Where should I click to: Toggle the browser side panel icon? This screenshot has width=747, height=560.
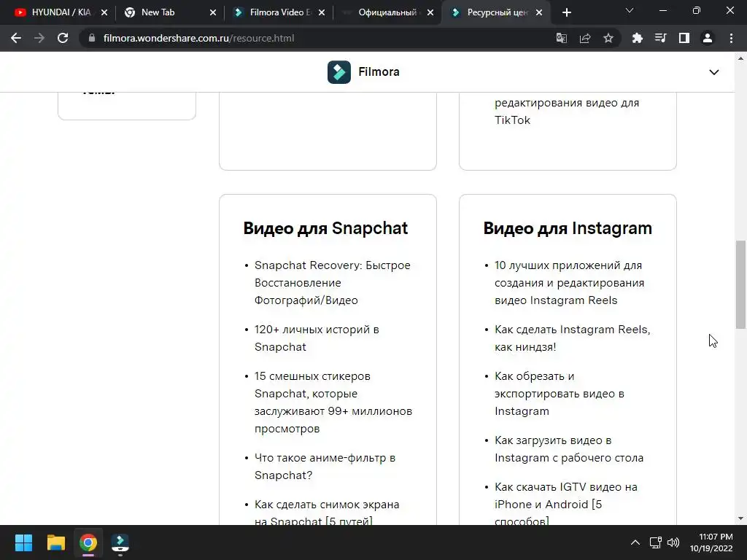click(684, 38)
